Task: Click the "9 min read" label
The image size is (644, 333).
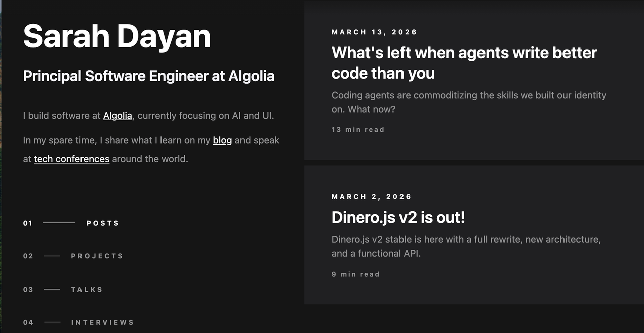Action: tap(355, 275)
